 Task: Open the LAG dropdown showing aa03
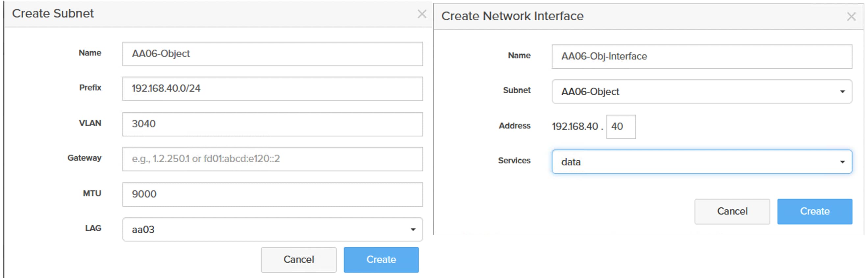(x=272, y=230)
